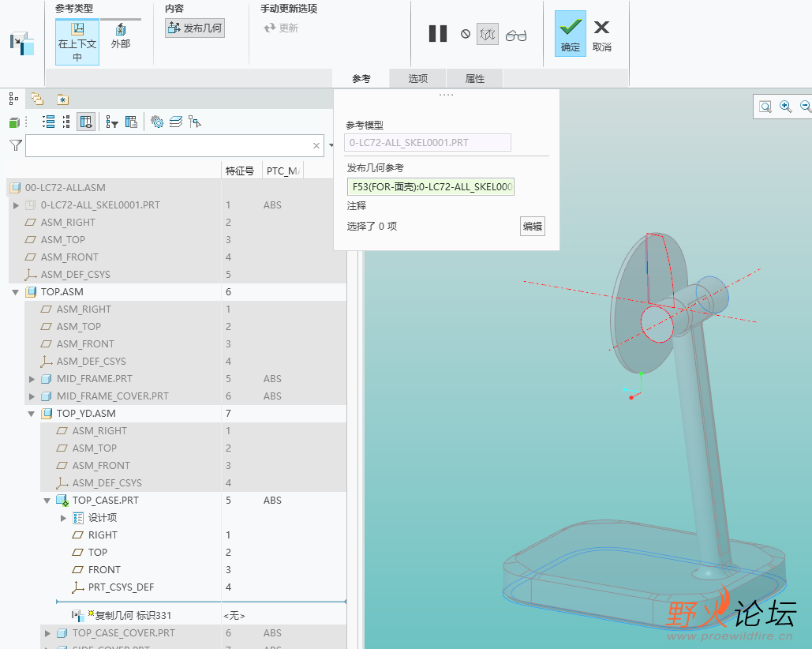The image size is (812, 649).
Task: Click expand all tree icon
Action: click(49, 122)
